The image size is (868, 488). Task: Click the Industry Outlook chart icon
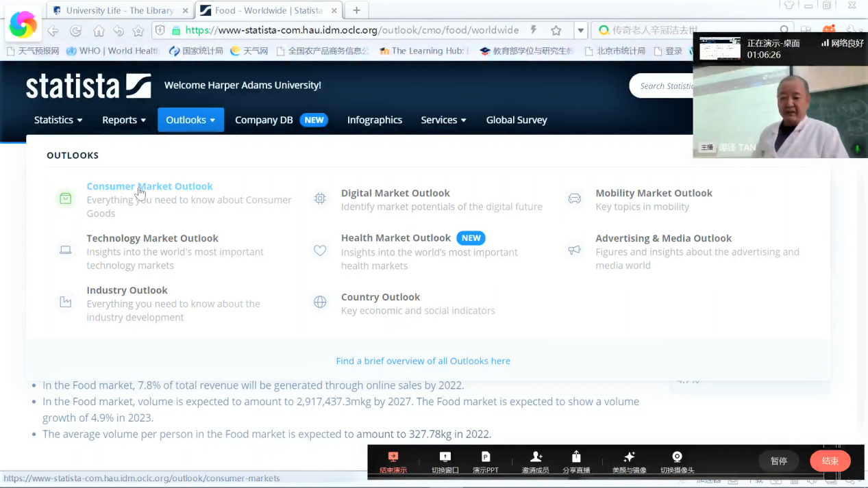point(65,303)
